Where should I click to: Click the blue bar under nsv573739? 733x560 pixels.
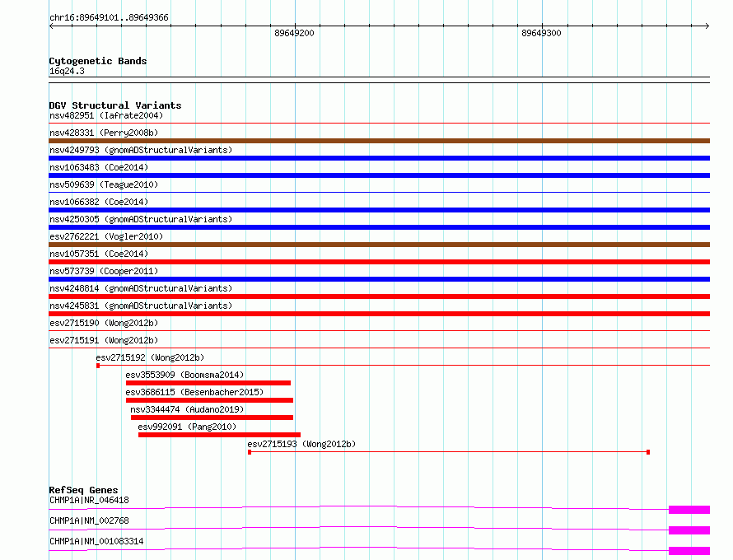point(379,279)
